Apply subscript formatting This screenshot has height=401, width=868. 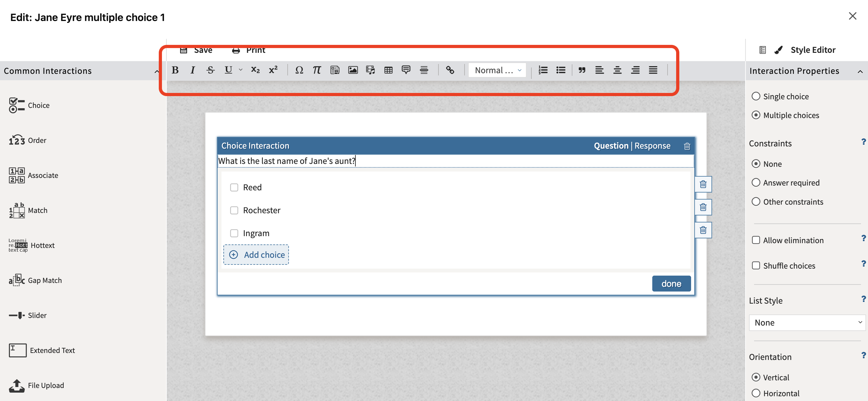[x=255, y=70]
